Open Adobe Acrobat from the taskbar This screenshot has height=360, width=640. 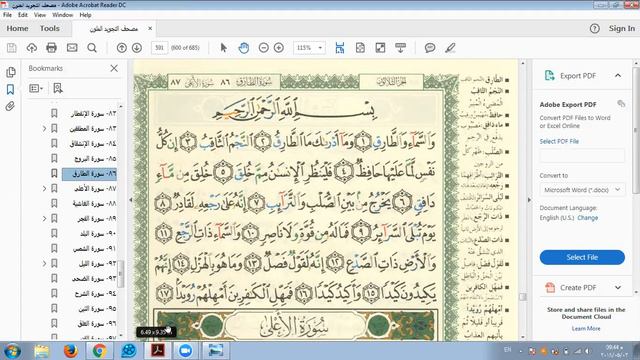158,351
